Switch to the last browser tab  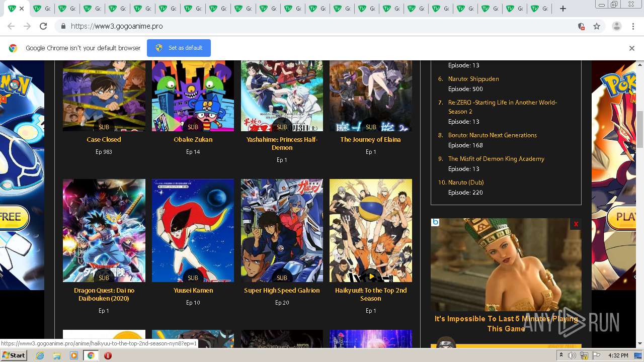tap(540, 9)
